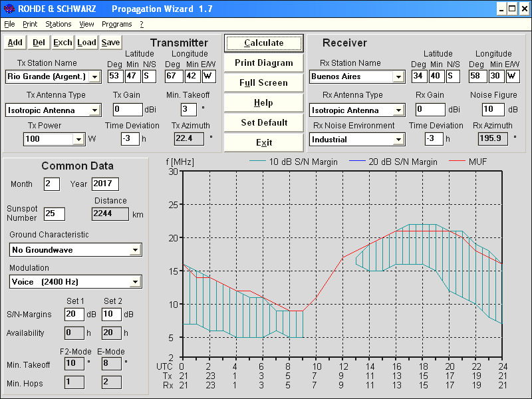Click the Calculate button
The image size is (532, 399).
pyautogui.click(x=263, y=43)
